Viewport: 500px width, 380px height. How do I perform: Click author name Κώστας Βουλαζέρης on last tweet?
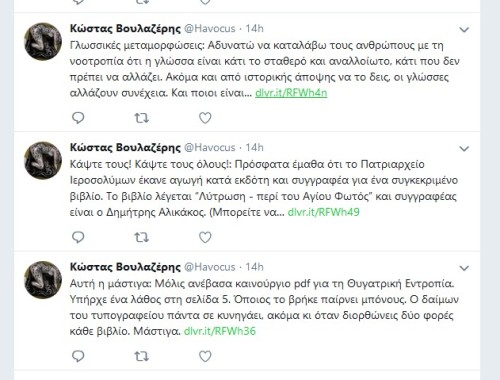[x=125, y=267]
